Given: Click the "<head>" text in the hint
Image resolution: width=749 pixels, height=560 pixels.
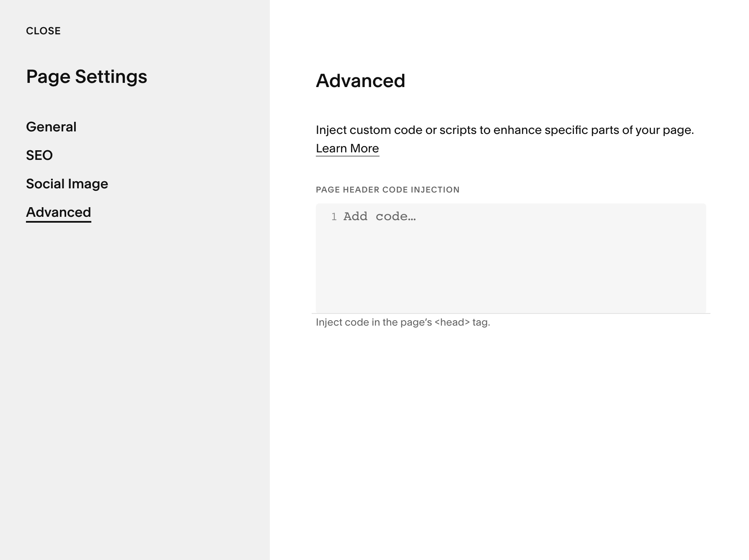Looking at the screenshot, I should coord(452,322).
